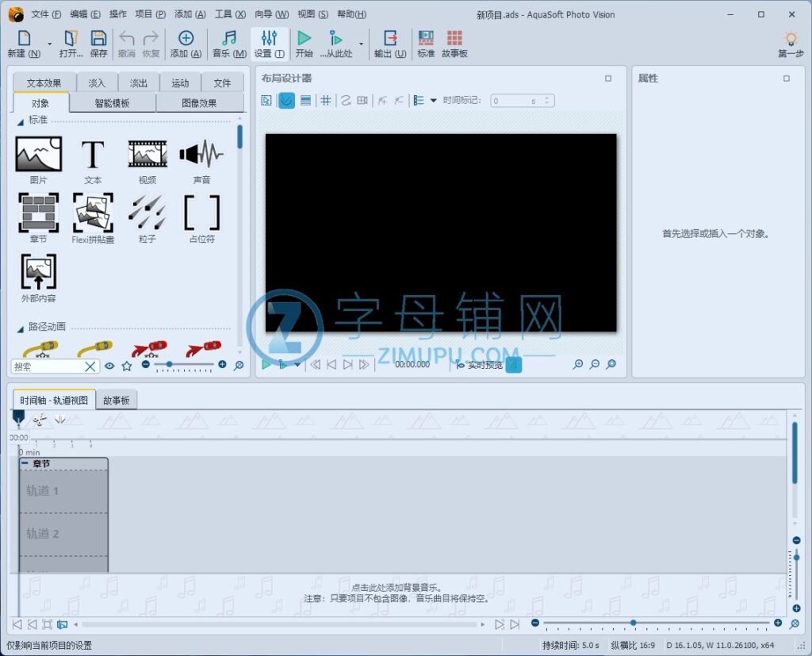Adjust the timeline vertical zoom slider

(x=796, y=574)
